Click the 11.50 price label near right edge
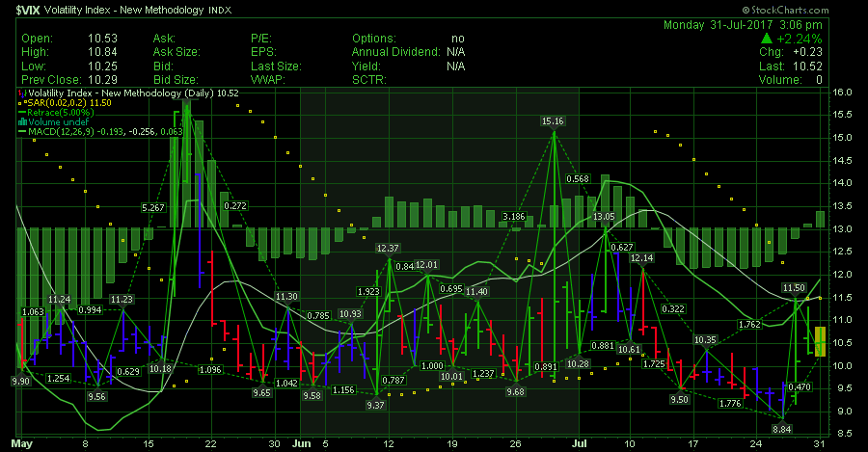This screenshot has width=868, height=452. 794,287
